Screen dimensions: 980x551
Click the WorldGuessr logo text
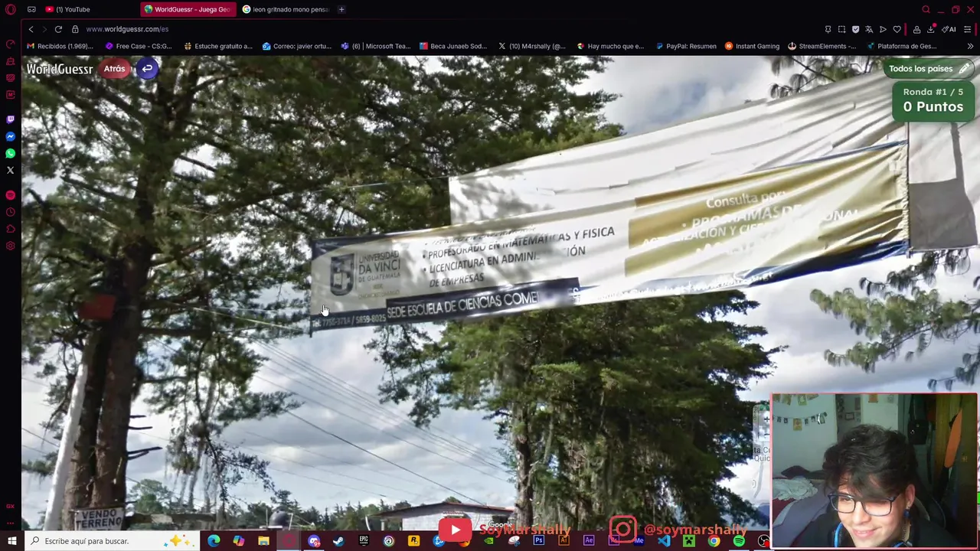point(60,69)
